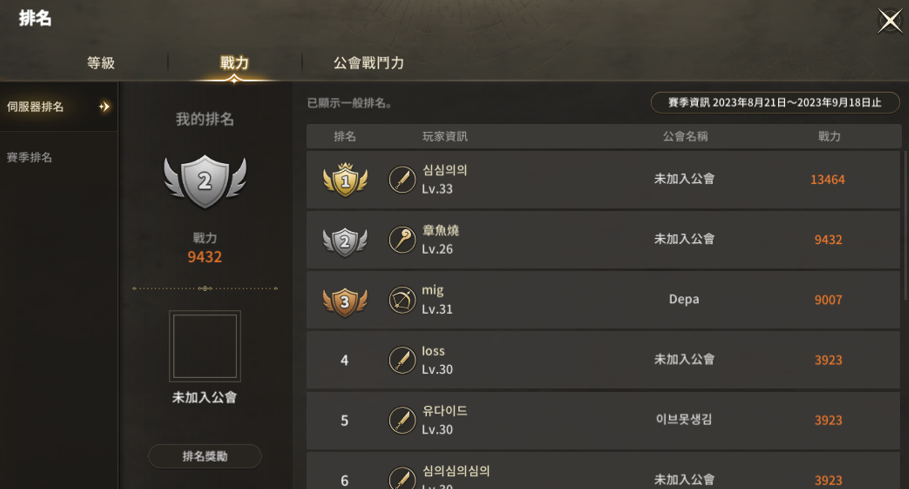The image size is (909, 489).
Task: Click the bow class icon for mig
Action: click(402, 300)
